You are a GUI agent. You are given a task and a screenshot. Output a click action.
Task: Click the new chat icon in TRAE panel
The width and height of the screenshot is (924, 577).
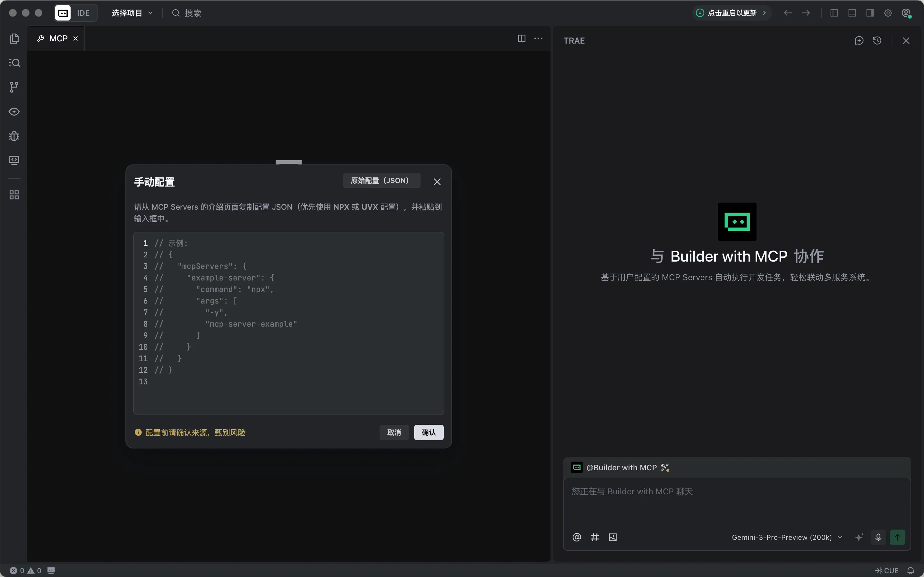(859, 40)
